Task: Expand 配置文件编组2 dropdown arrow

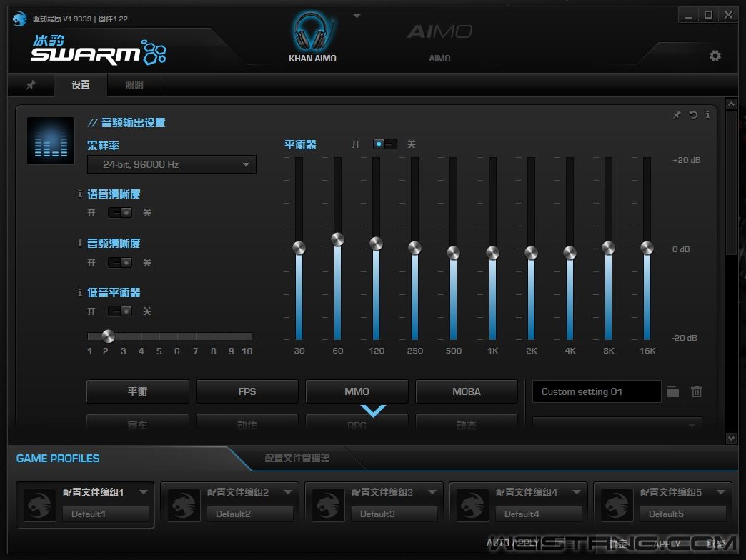Action: pos(288,492)
